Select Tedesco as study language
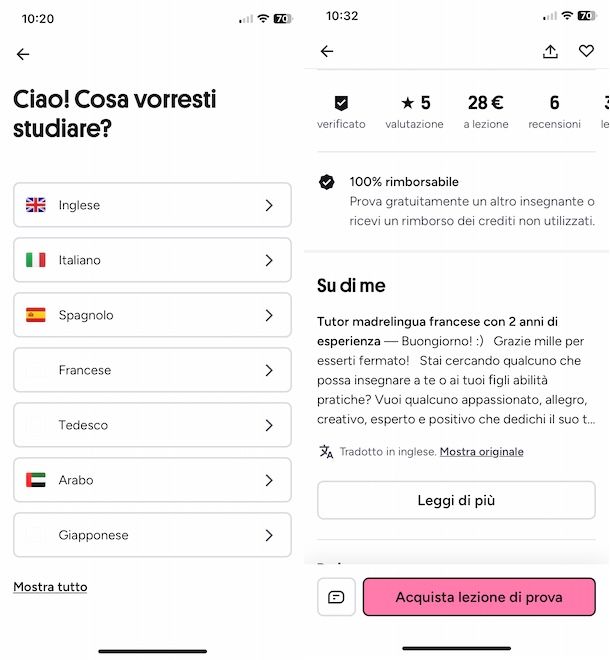The width and height of the screenshot is (610, 660). 152,425
